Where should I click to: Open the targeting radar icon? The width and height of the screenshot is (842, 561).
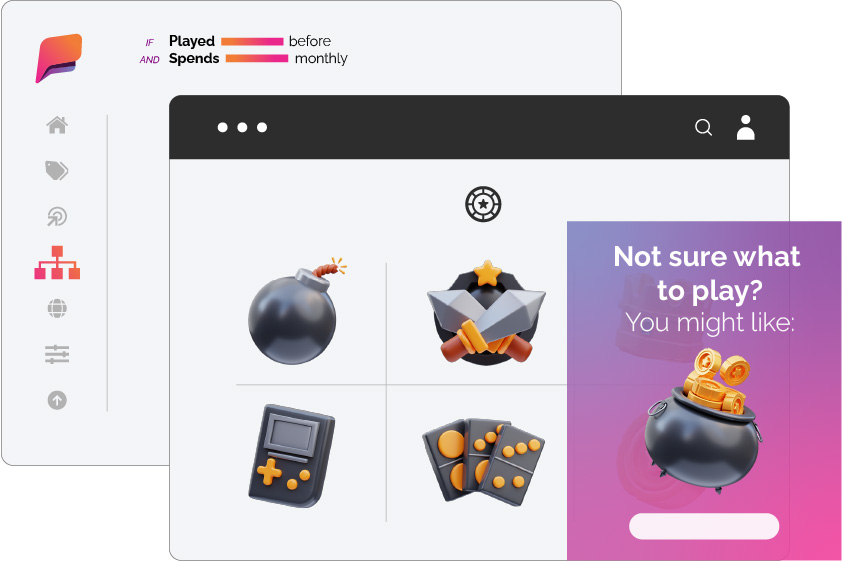[57, 216]
